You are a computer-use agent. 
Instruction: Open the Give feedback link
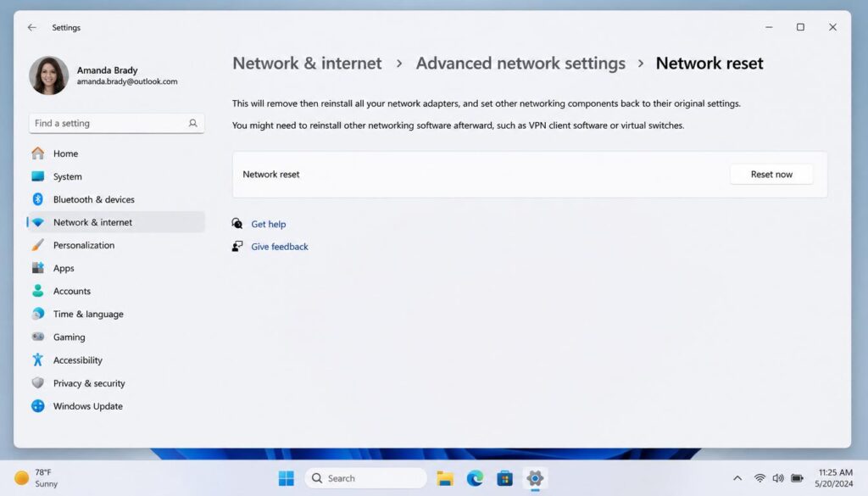[280, 247]
